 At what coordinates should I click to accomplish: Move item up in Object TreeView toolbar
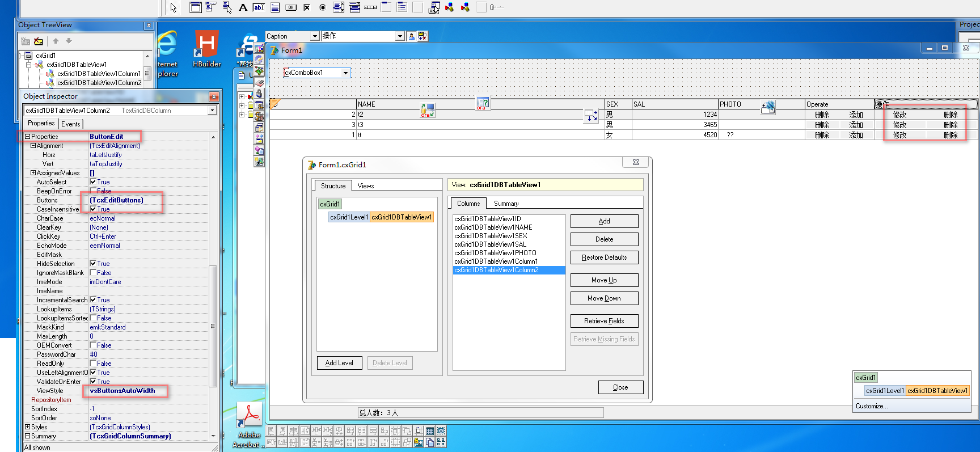click(x=56, y=41)
